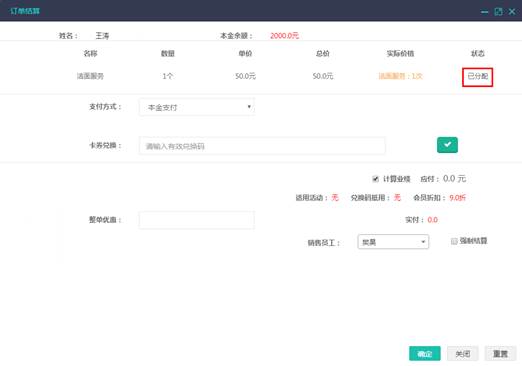The width and height of the screenshot is (522, 366).
Task: Click the red 9.0折 member discount value
Action: (x=457, y=198)
